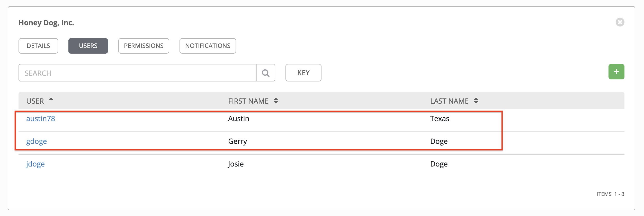Go to the NOTIFICATIONS tab
This screenshot has width=644, height=216.
coord(208,46)
